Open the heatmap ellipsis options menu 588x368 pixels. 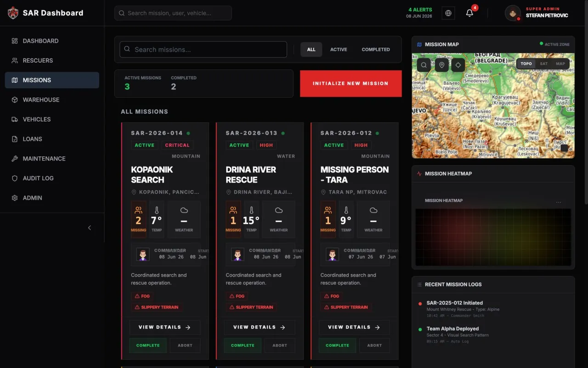559,201
